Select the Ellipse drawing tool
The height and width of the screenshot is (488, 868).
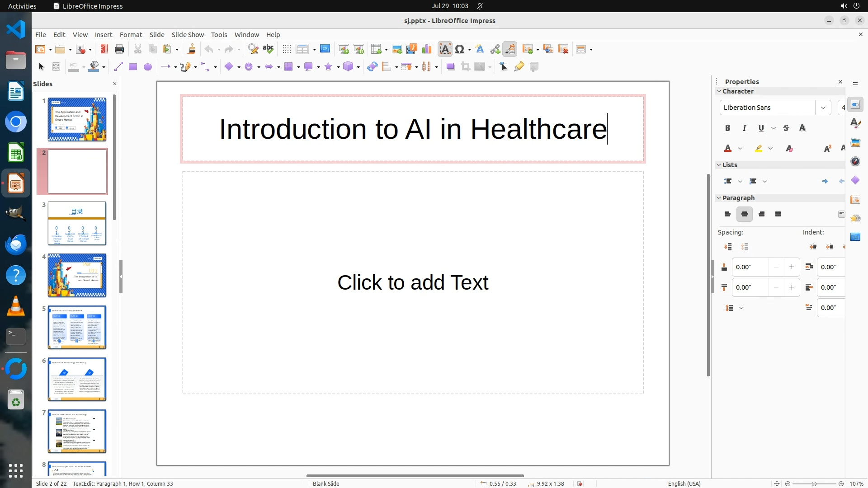click(147, 67)
